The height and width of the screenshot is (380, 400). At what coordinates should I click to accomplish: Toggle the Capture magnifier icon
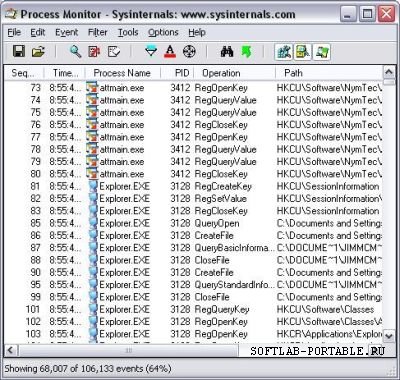75,52
